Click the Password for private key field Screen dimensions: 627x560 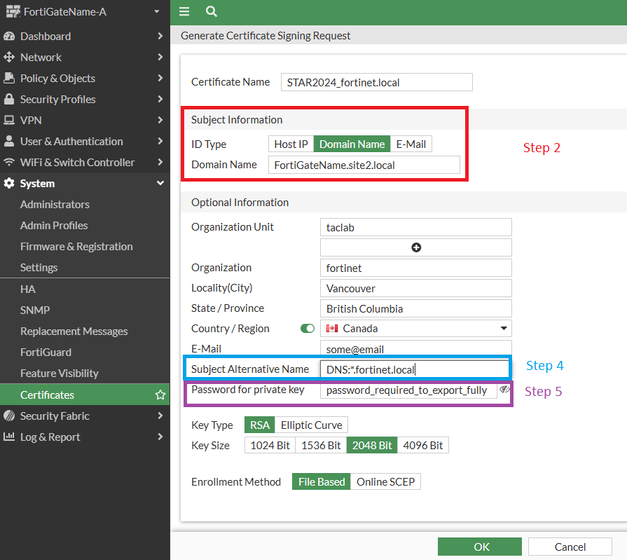[409, 390]
